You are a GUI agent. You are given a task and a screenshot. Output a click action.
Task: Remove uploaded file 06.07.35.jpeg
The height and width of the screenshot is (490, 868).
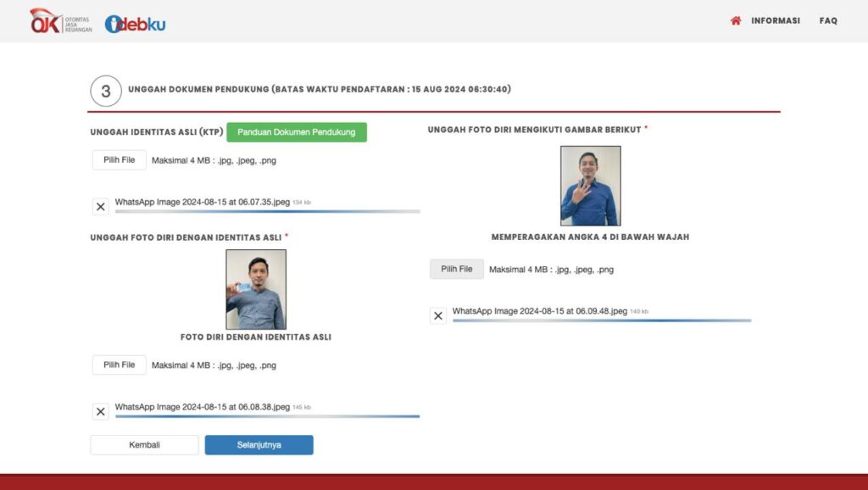tap(101, 207)
